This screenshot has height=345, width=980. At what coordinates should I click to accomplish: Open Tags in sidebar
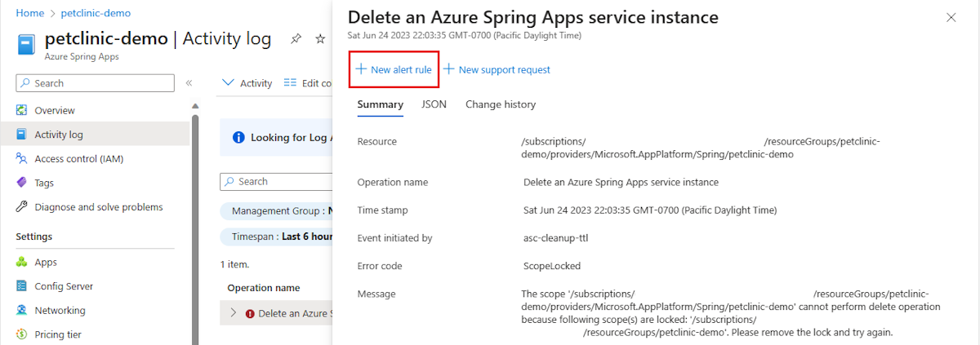tap(44, 183)
